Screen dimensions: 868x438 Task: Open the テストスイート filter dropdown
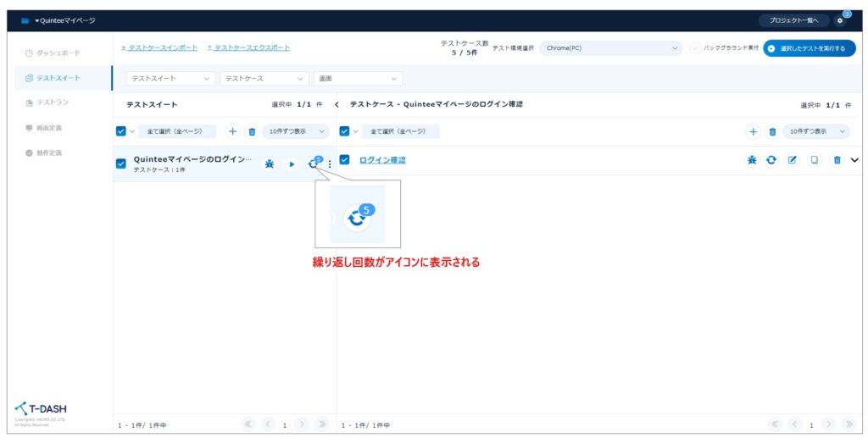(x=170, y=79)
